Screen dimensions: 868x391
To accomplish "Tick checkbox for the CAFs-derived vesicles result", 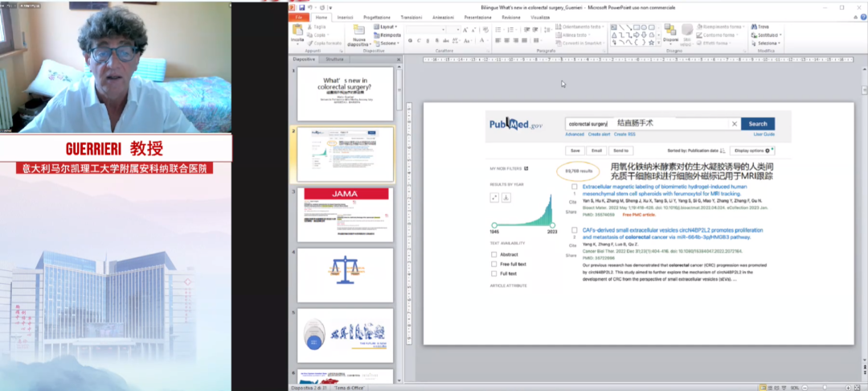I will click(x=575, y=230).
